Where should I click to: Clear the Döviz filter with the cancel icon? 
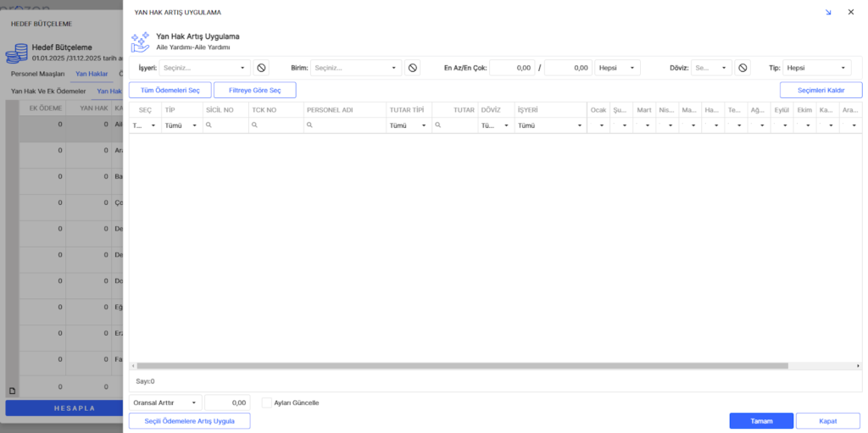point(743,68)
